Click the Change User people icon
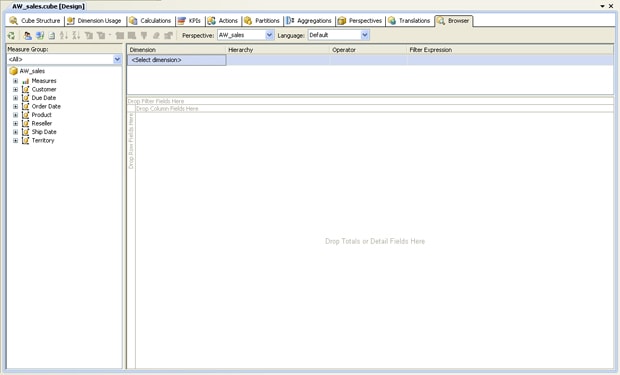 click(27, 36)
